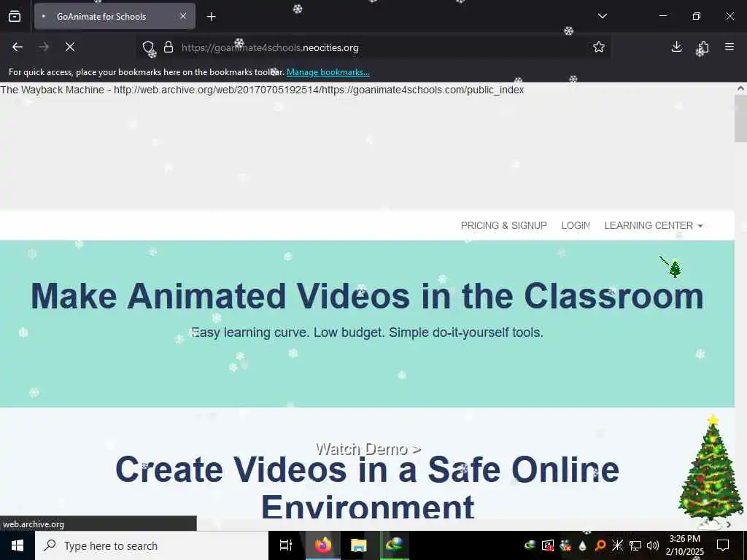Click the forward navigation arrow
Image resolution: width=747 pixels, height=560 pixels.
tap(44, 47)
